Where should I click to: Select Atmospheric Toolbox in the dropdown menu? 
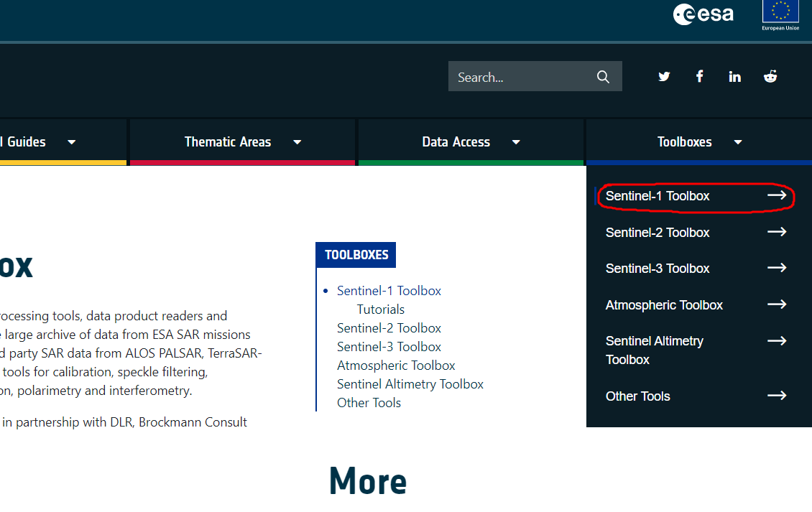coord(664,305)
